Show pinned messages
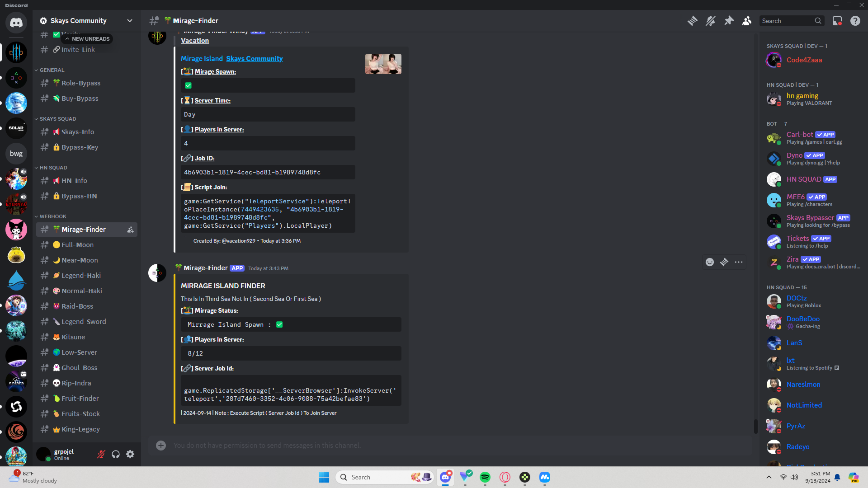 729,21
